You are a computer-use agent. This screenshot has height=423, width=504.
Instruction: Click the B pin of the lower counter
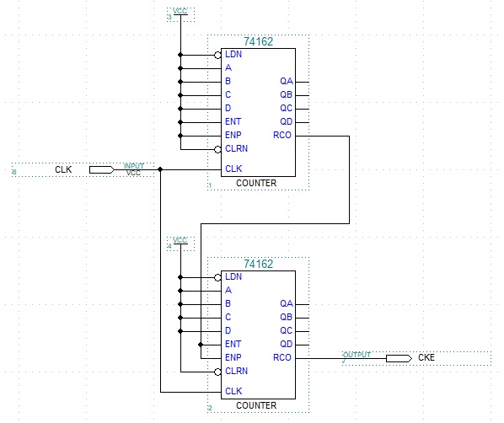pos(228,303)
